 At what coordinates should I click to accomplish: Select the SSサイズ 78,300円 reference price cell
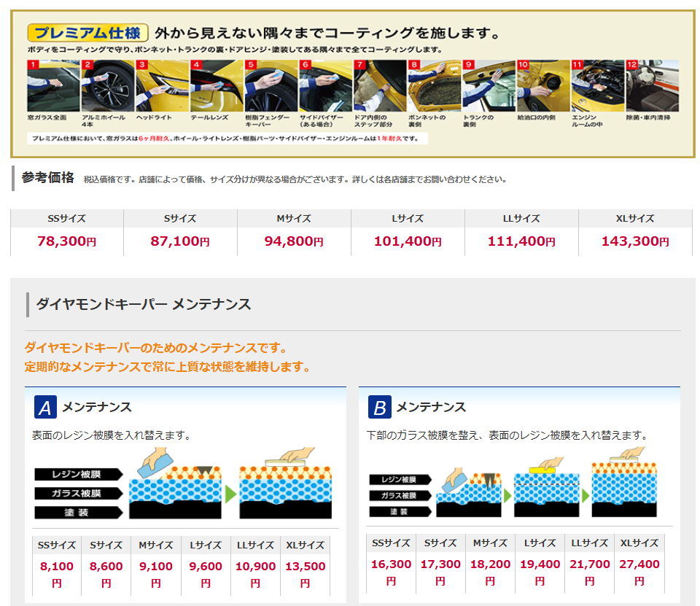(66, 233)
